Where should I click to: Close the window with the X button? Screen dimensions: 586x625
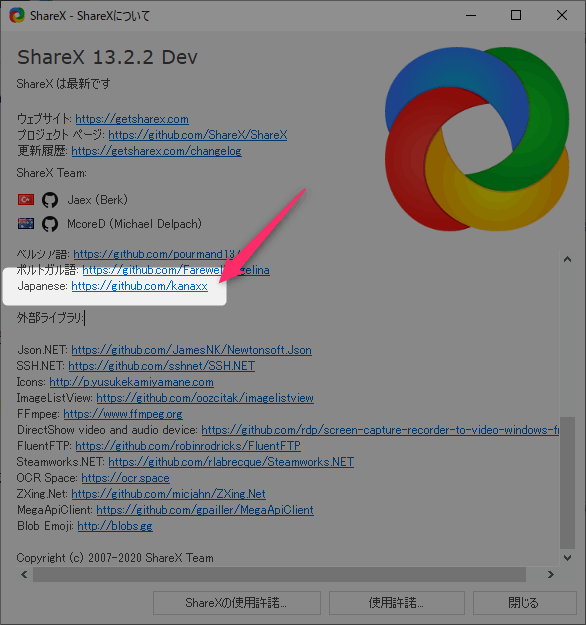point(562,16)
